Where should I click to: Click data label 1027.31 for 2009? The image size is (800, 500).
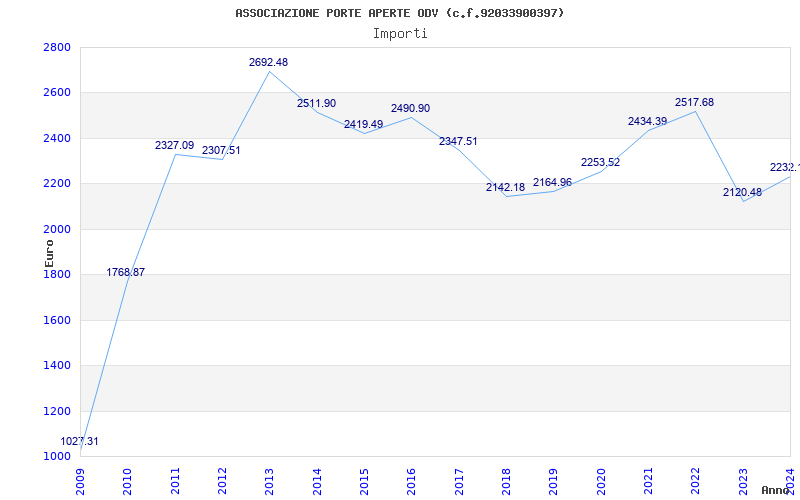[x=79, y=441]
